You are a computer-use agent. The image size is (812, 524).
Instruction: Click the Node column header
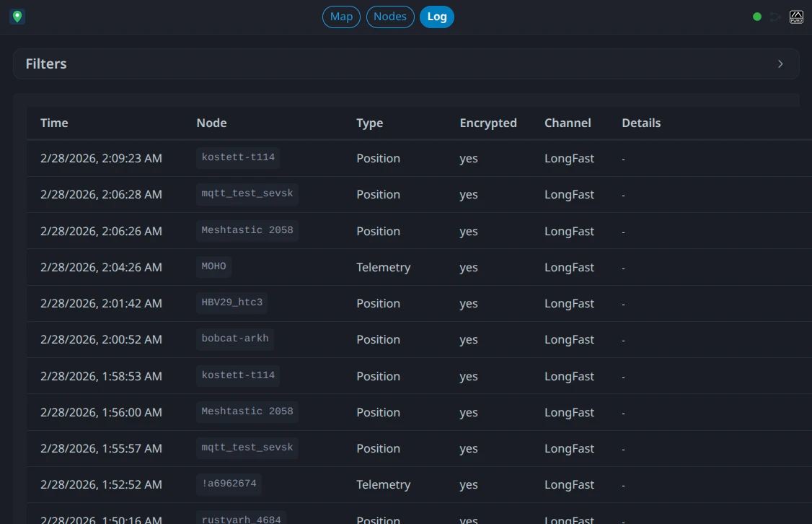coord(211,123)
